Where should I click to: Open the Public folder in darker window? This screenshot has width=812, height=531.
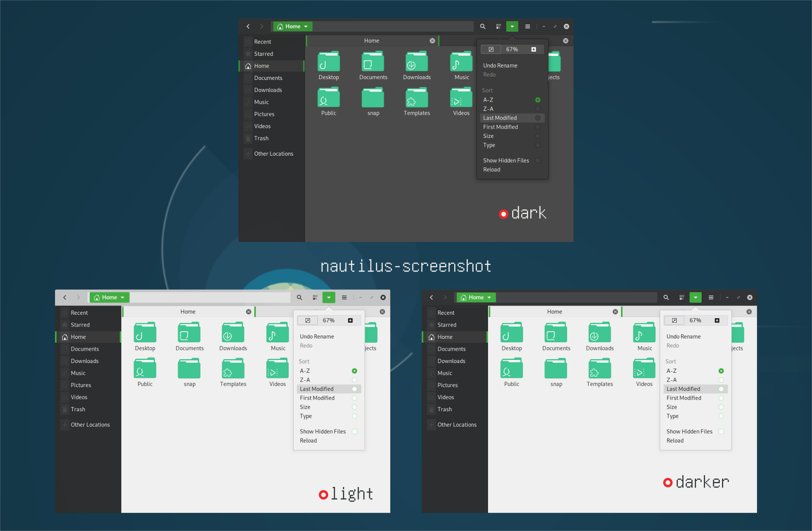click(x=512, y=373)
